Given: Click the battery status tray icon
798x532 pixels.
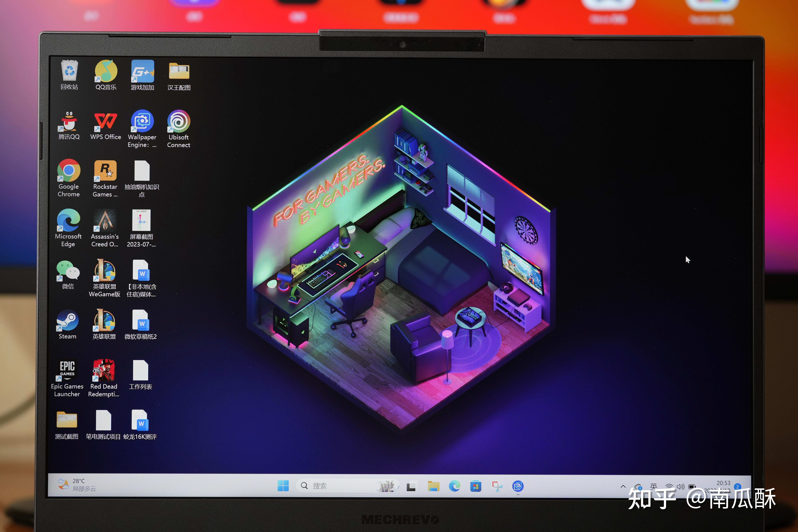Looking at the screenshot, I should [x=692, y=487].
